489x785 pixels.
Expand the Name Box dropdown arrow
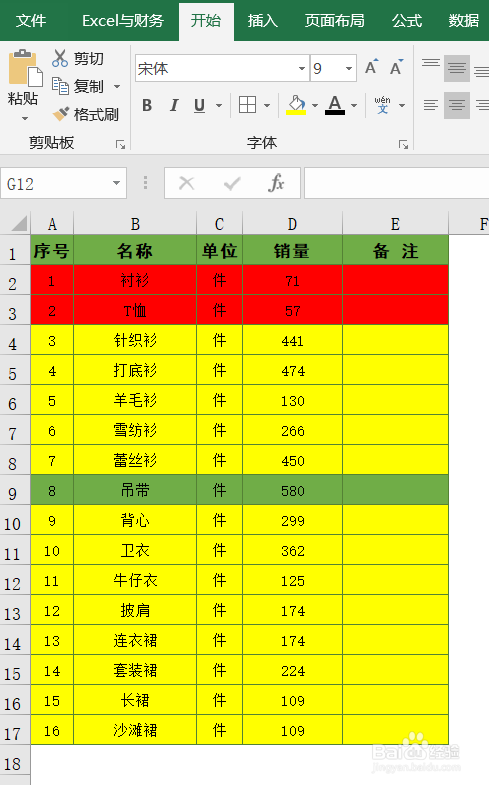[x=116, y=183]
